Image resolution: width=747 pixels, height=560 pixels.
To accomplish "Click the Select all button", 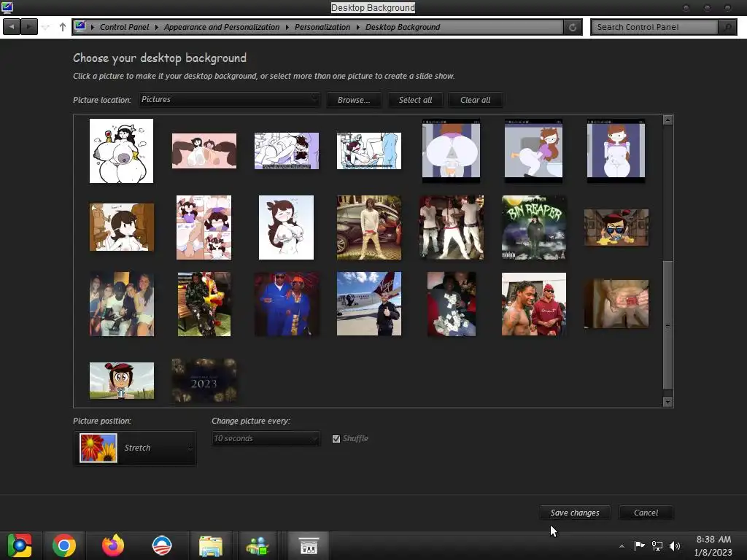I will pos(415,100).
